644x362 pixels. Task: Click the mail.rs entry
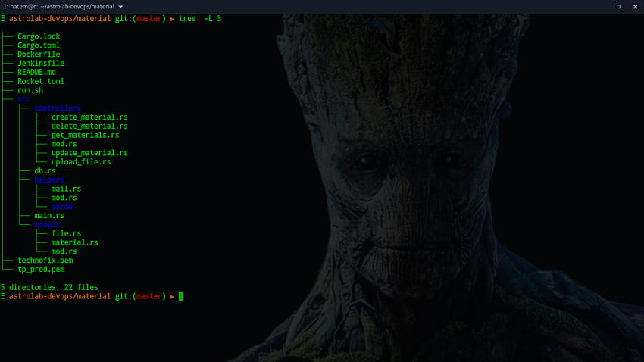(66, 189)
